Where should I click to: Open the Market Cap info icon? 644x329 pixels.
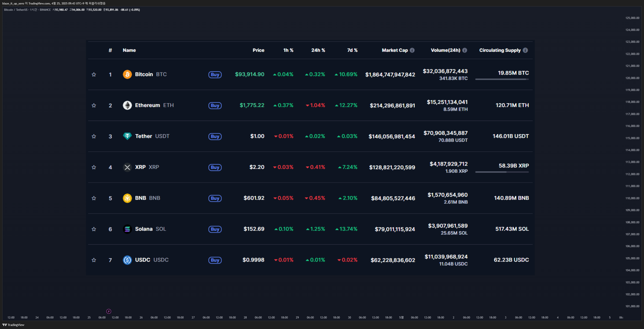click(412, 50)
